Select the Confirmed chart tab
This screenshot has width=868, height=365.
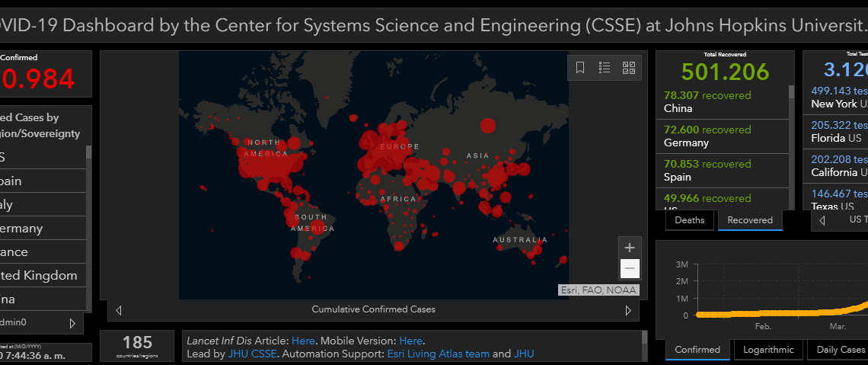697,350
